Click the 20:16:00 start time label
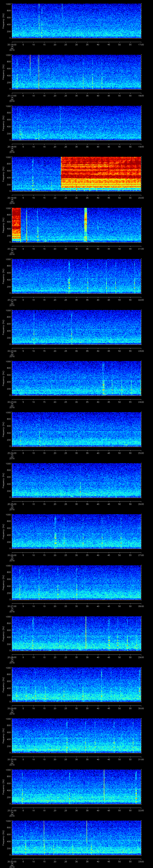This screenshot has height=868, width=153. [x=12, y=44]
